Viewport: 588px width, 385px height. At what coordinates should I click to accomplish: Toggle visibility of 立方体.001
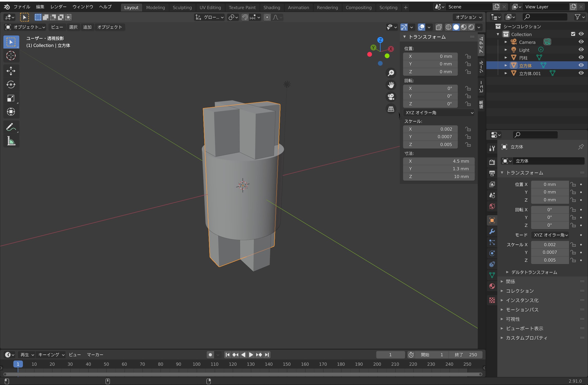[x=581, y=73]
